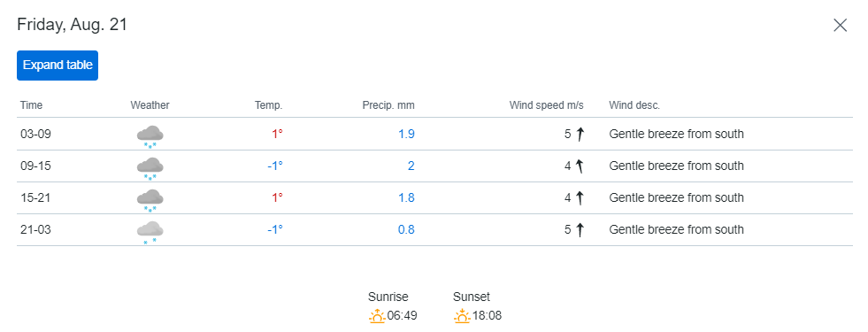The height and width of the screenshot is (332, 868).
Task: Click the 1.9 precipitation value
Action: point(406,135)
